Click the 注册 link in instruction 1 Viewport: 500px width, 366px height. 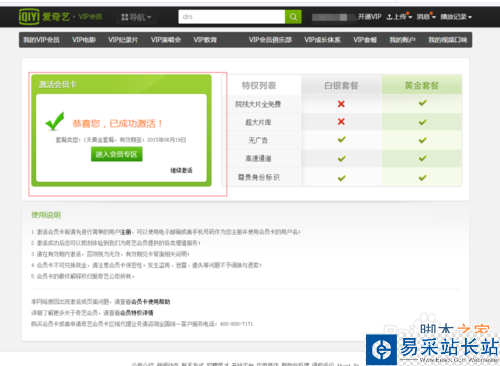pos(126,232)
